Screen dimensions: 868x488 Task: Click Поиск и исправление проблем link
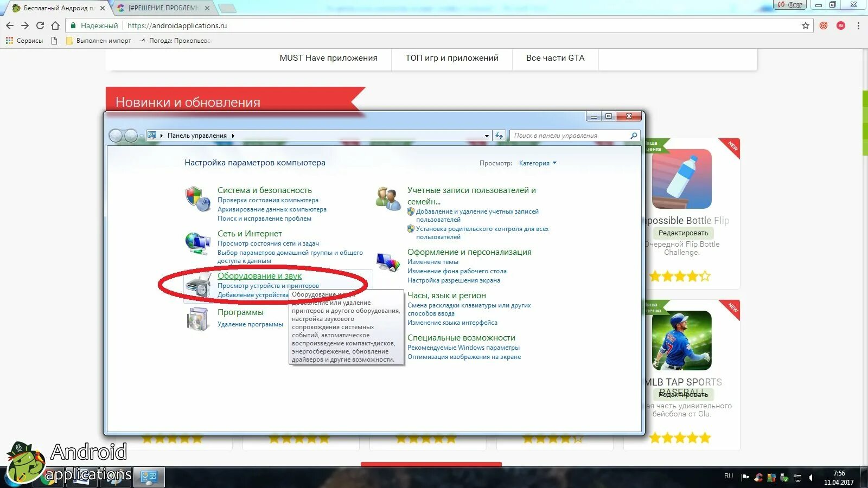coord(264,219)
